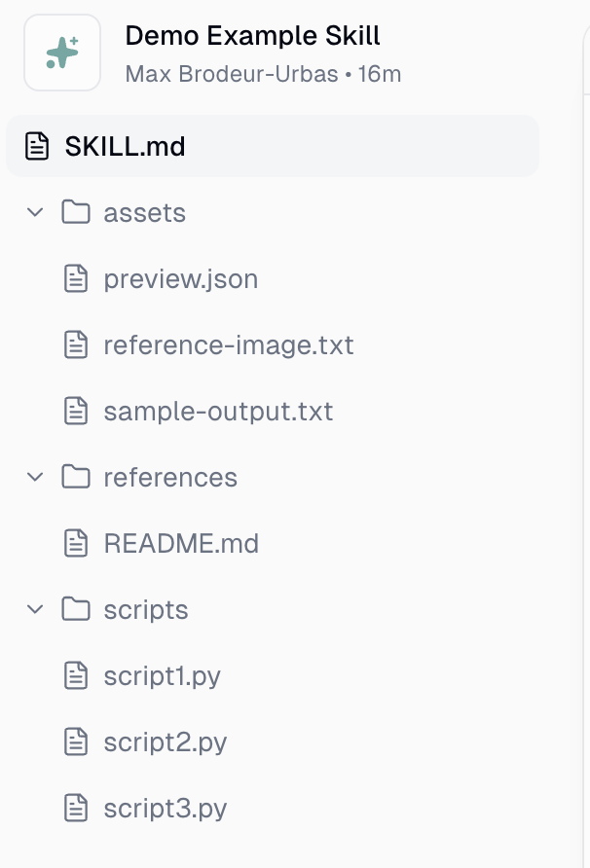
Task: Collapse the assets folder chevron
Action: pyautogui.click(x=35, y=212)
